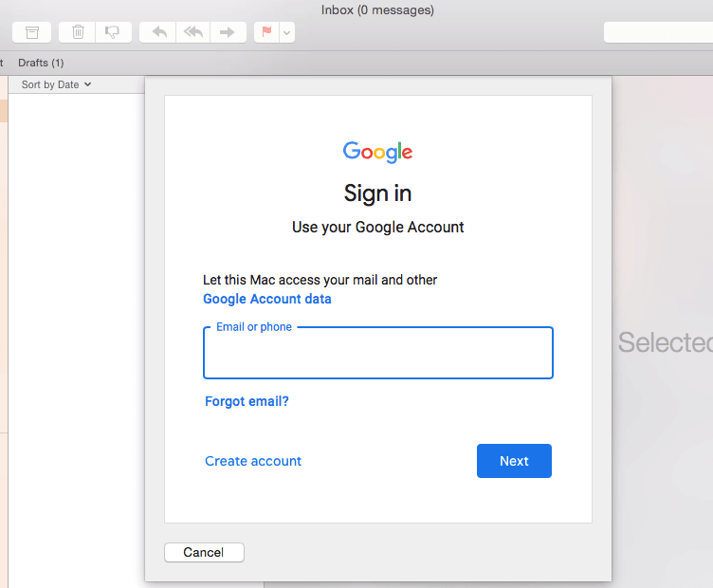Image resolution: width=713 pixels, height=588 pixels.
Task: Click the red Flag icon
Action: pos(267,32)
